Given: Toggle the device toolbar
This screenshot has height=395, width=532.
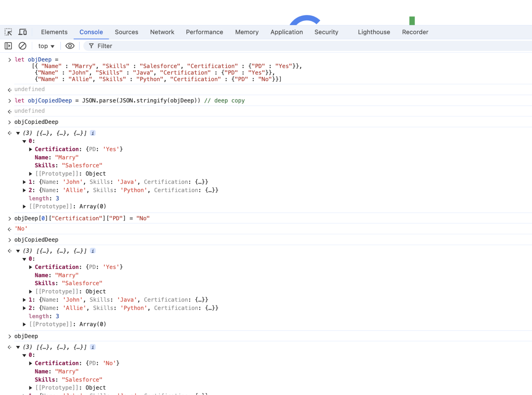Looking at the screenshot, I should [x=23, y=32].
